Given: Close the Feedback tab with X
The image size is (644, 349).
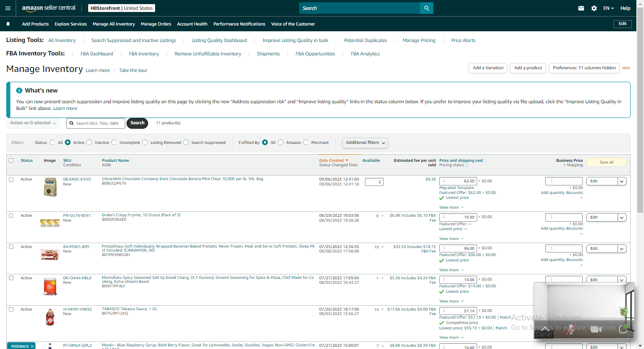Looking at the screenshot, I should 32,346.
